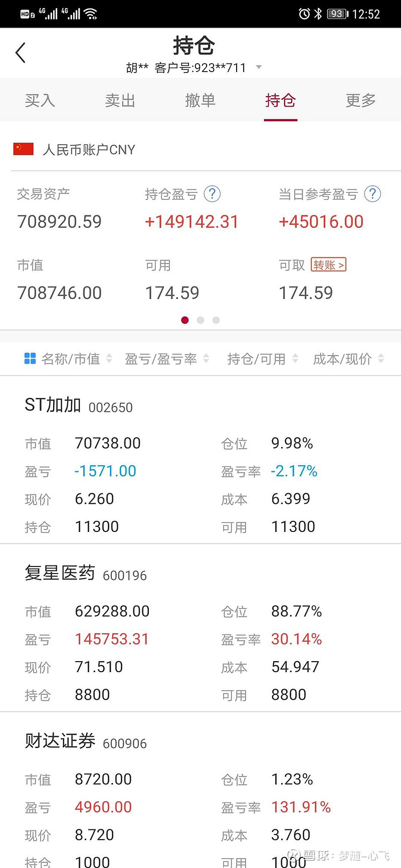
Task: Open the 持仓盈亏 help question mark
Action: pos(213,194)
